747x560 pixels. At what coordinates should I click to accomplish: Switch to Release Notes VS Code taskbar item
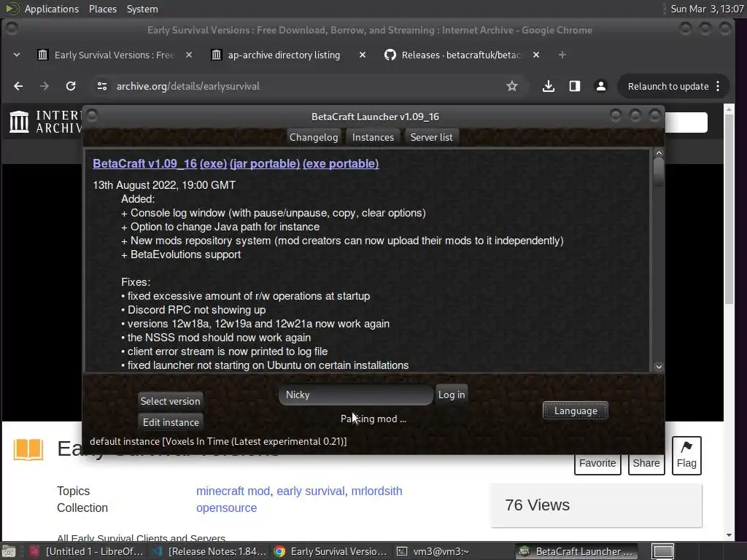[x=209, y=551]
